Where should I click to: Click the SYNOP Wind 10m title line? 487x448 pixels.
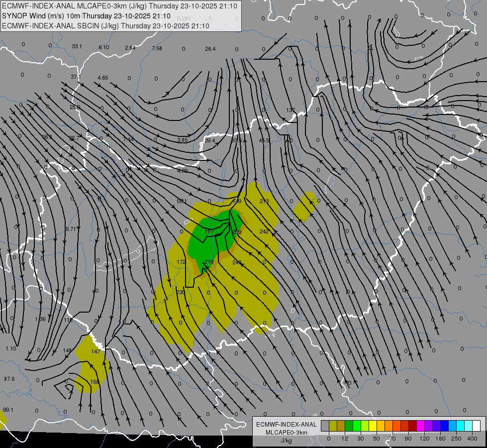(86, 16)
